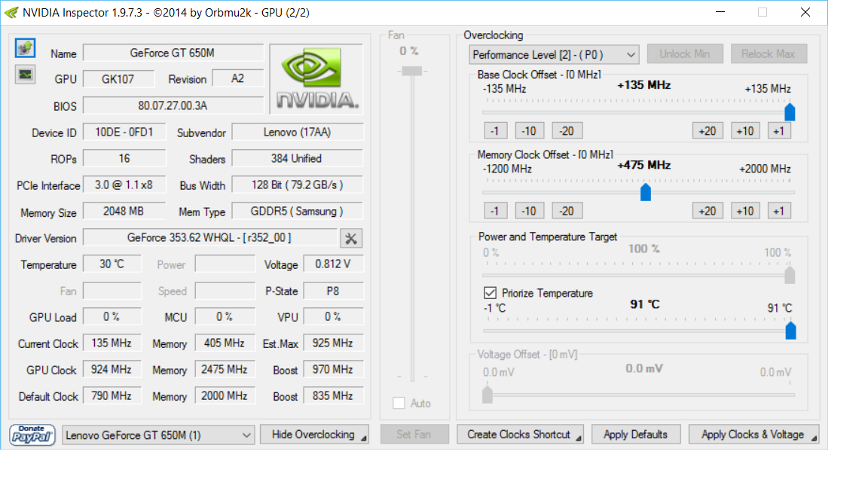Open the sensor monitoring graph icon
This screenshot has height=488, width=868.
(x=26, y=74)
